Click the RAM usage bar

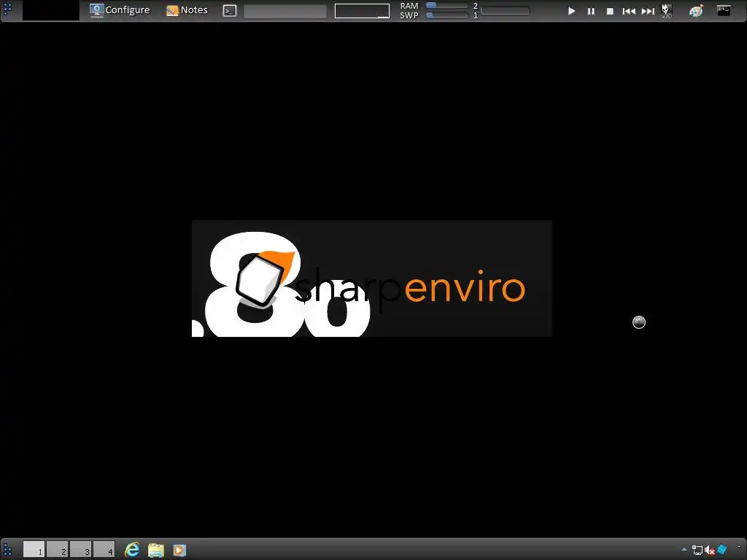tap(447, 6)
